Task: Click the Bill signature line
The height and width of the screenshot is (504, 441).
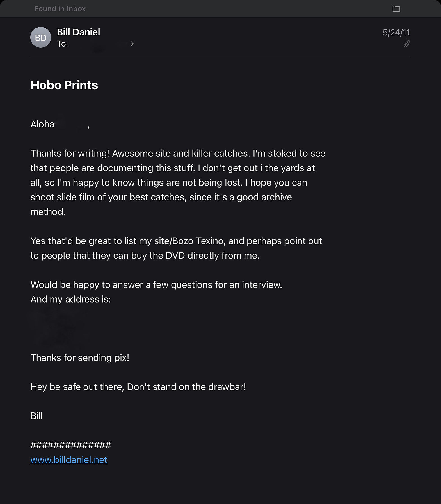Action: click(x=36, y=416)
